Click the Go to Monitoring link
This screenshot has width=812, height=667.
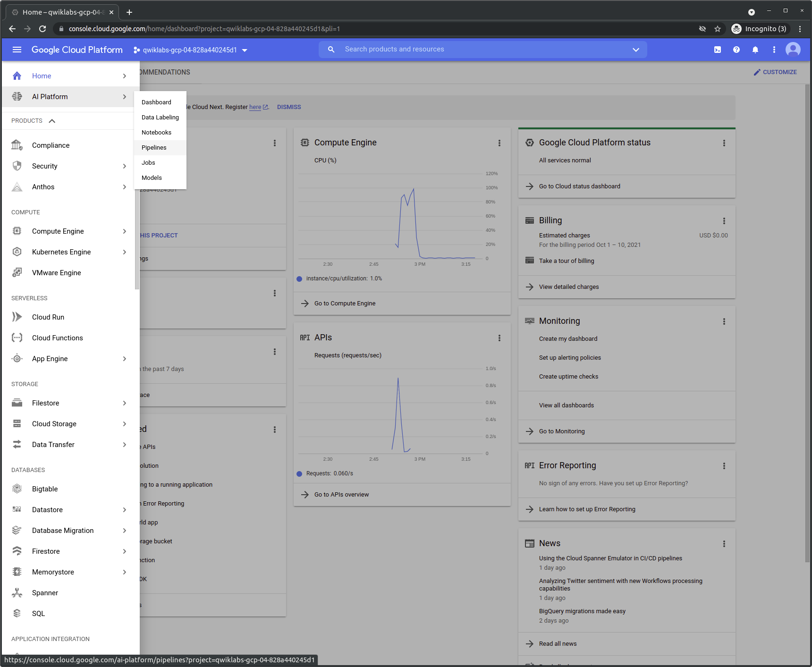[x=562, y=431]
